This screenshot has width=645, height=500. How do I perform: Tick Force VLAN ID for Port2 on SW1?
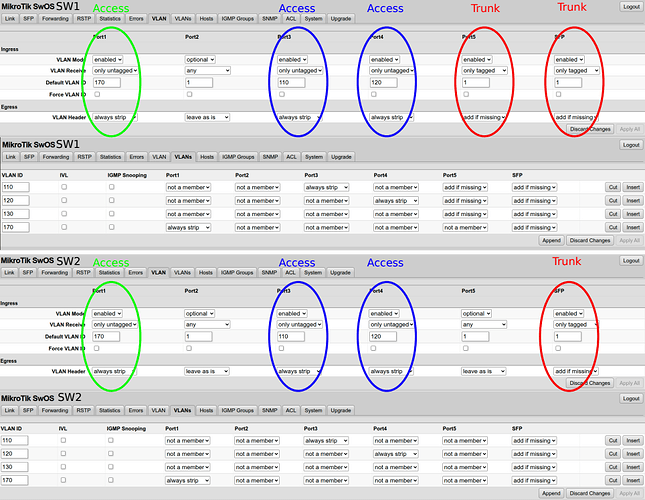click(189, 94)
